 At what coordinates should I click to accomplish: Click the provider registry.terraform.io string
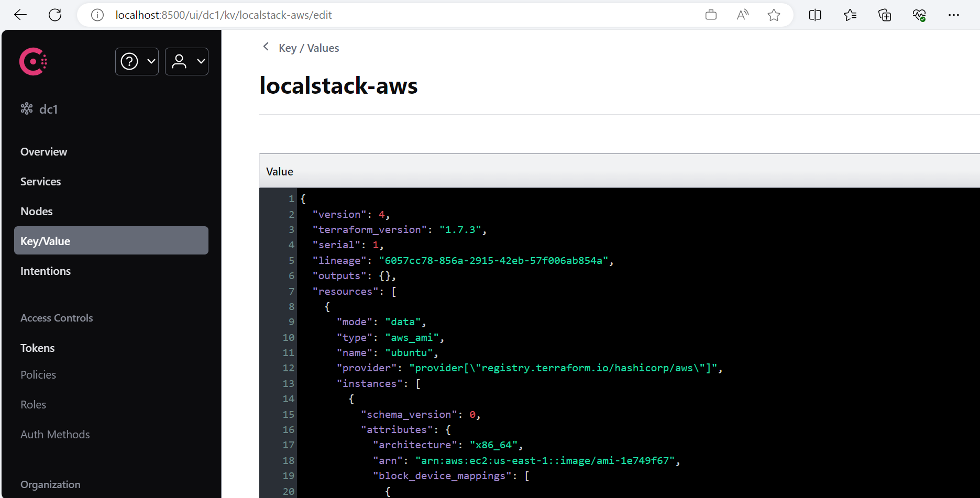coord(563,368)
